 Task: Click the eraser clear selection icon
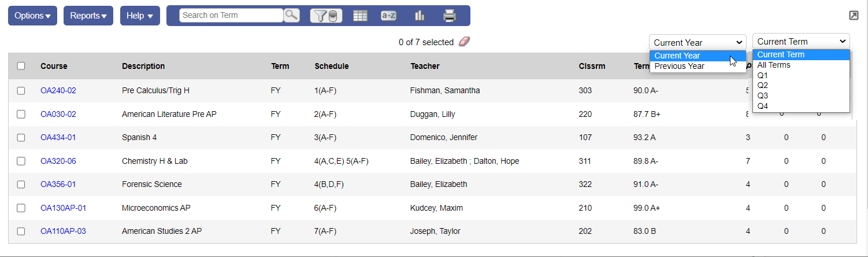click(x=465, y=42)
